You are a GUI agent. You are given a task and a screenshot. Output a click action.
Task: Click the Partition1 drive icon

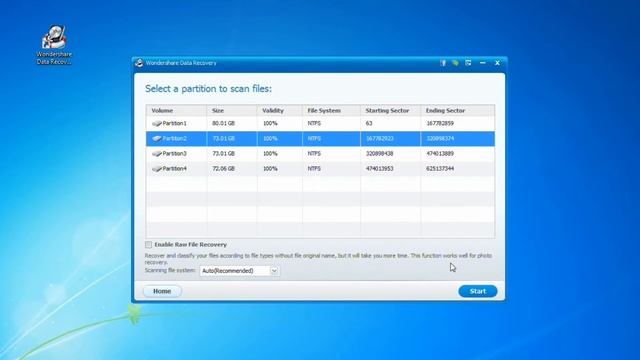[157, 123]
